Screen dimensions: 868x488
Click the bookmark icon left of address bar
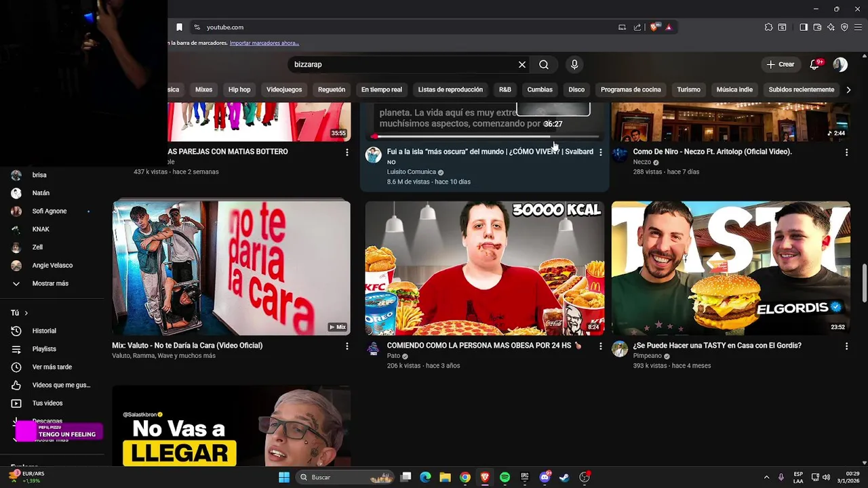click(179, 27)
